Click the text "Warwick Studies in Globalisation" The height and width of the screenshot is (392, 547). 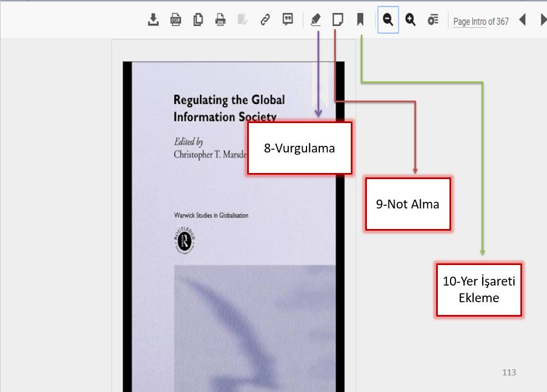(x=211, y=215)
